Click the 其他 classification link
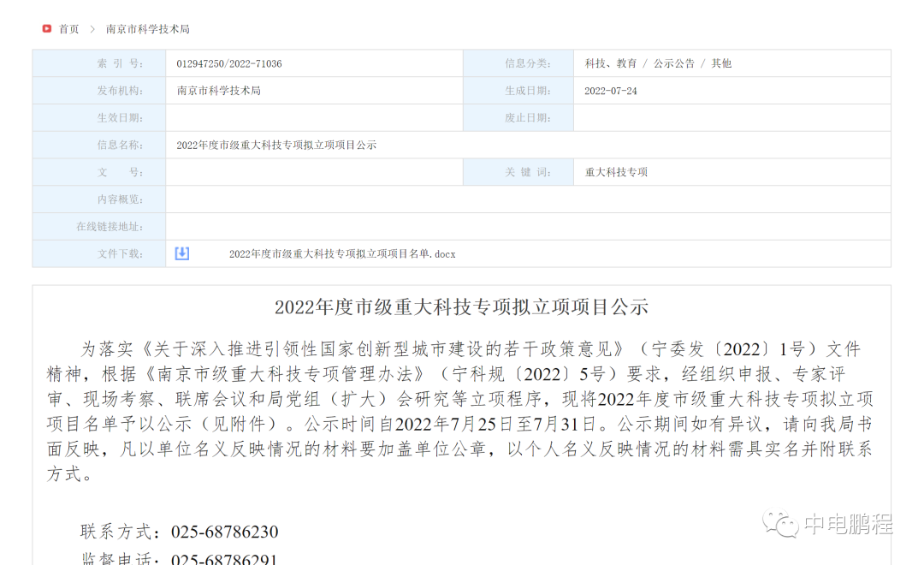 point(720,62)
